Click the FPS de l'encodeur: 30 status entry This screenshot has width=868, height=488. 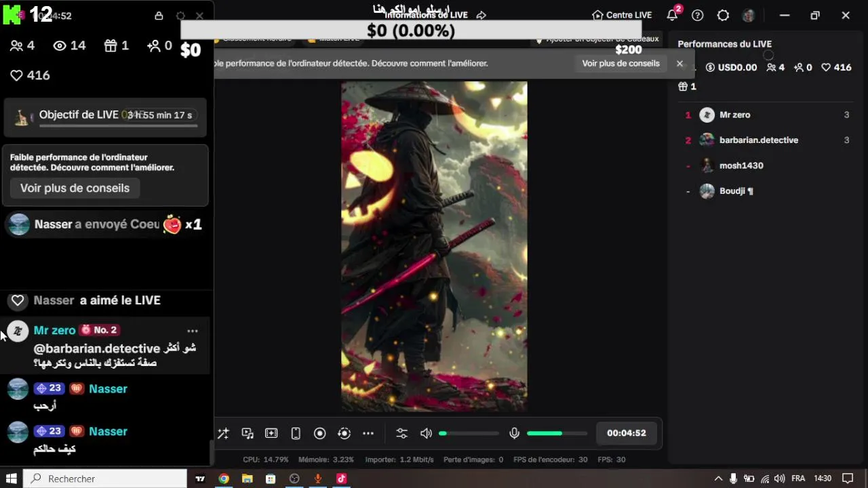pyautogui.click(x=551, y=460)
